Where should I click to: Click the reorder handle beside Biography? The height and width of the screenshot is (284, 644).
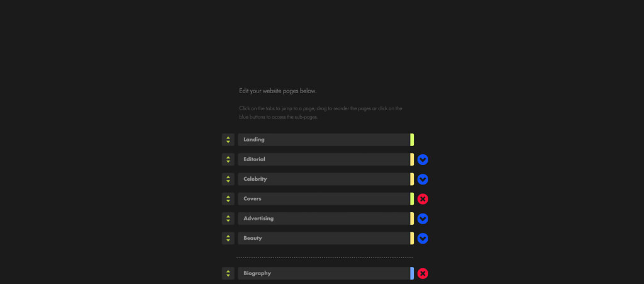pos(228,273)
